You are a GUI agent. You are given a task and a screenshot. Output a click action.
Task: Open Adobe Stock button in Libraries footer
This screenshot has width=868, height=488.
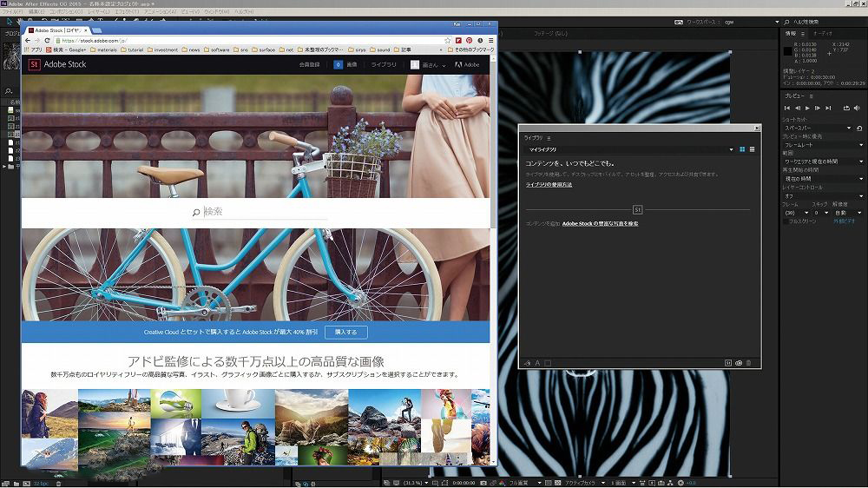coord(728,363)
